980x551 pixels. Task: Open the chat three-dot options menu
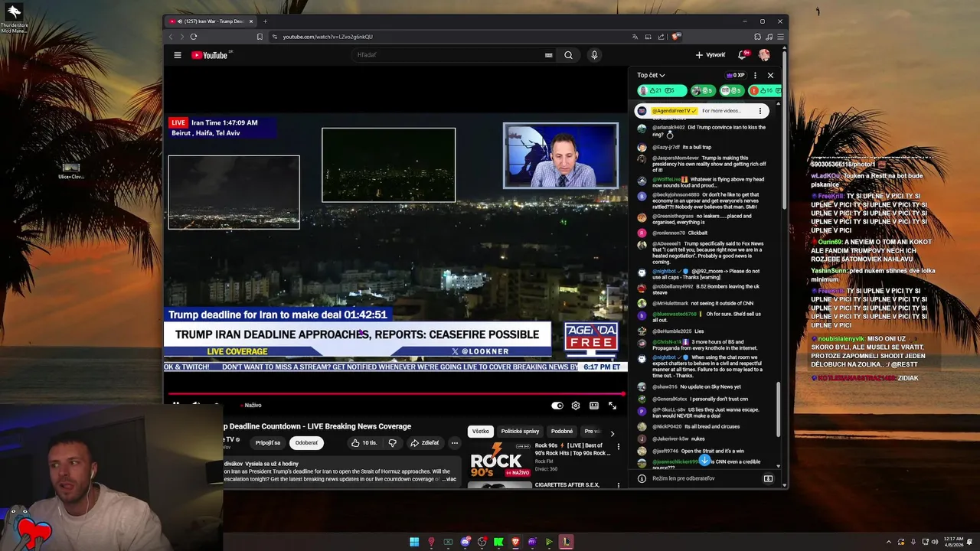click(755, 75)
